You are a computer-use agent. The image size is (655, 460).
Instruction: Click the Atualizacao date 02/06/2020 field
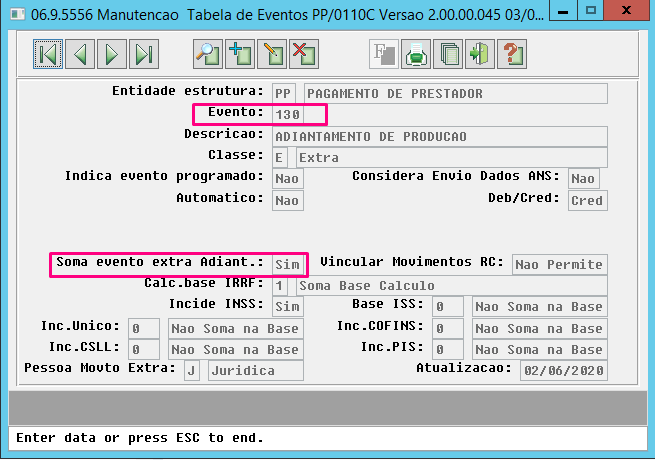[564, 371]
